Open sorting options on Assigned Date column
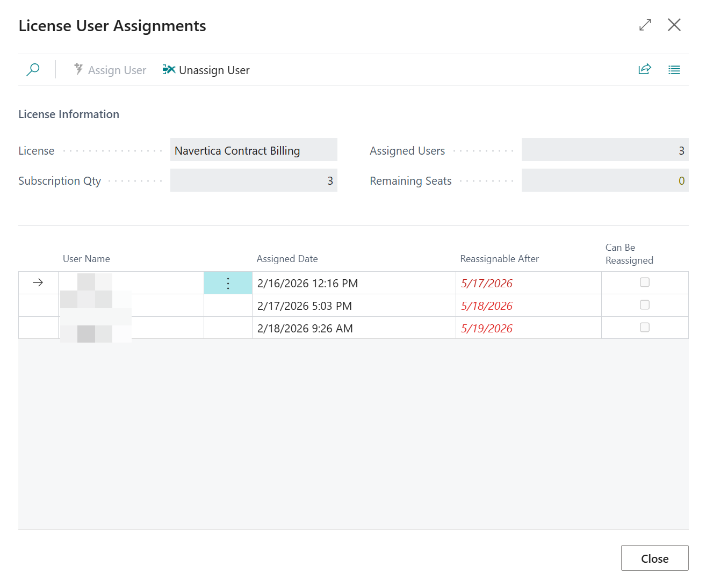The image size is (706, 588). coord(287,258)
